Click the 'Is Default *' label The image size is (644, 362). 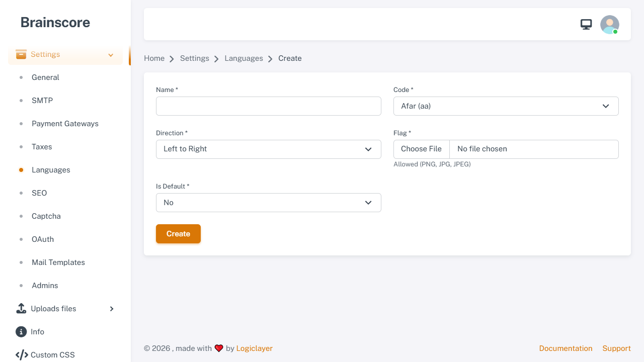pos(173,187)
